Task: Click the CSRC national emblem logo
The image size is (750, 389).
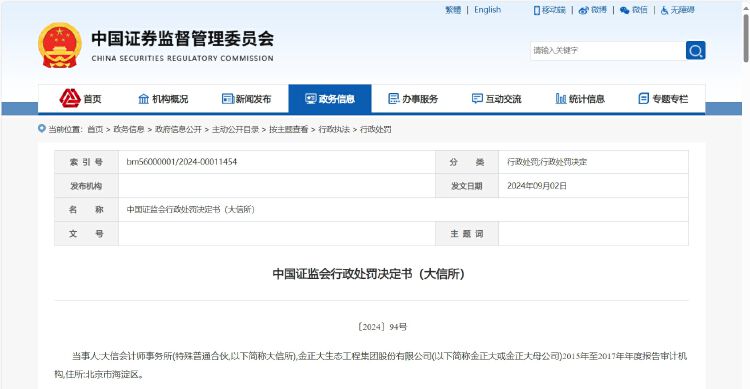Action: tap(60, 45)
